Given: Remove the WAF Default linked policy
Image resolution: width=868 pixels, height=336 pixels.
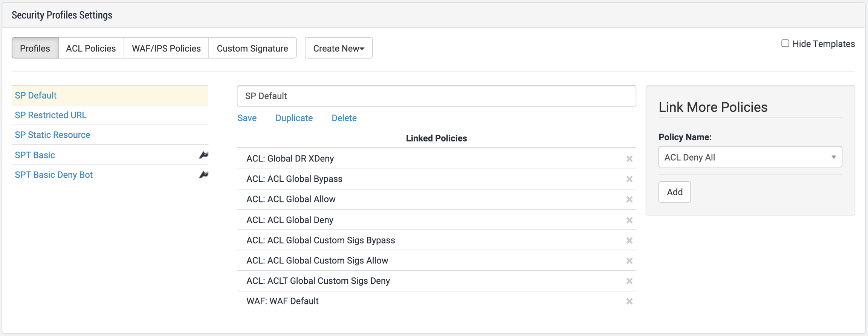Looking at the screenshot, I should tap(629, 301).
